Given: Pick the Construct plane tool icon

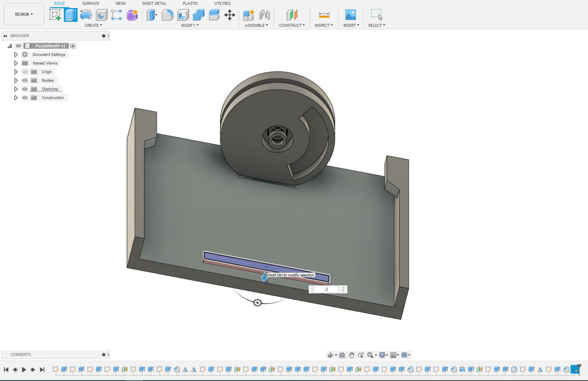Looking at the screenshot, I should tap(292, 15).
